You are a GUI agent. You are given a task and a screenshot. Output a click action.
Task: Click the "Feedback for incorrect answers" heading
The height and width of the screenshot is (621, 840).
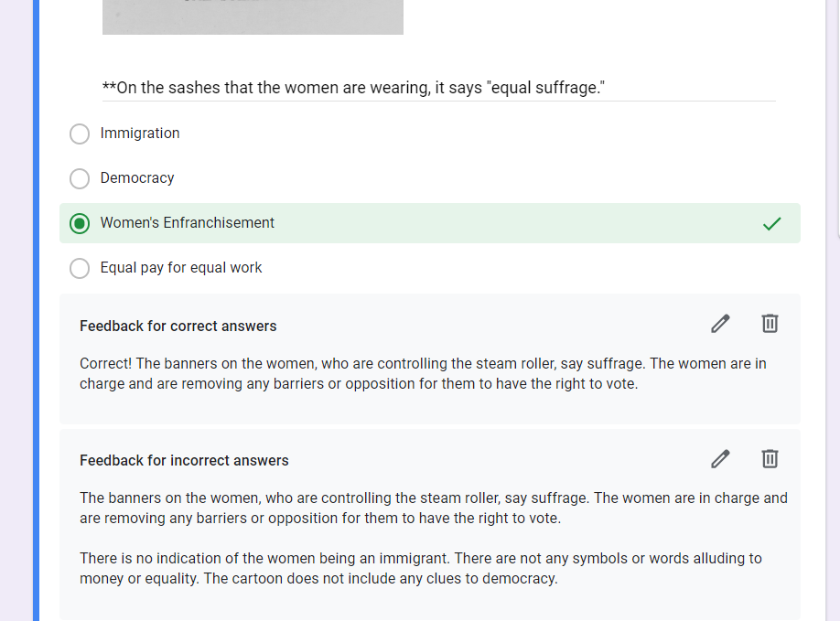tap(184, 460)
